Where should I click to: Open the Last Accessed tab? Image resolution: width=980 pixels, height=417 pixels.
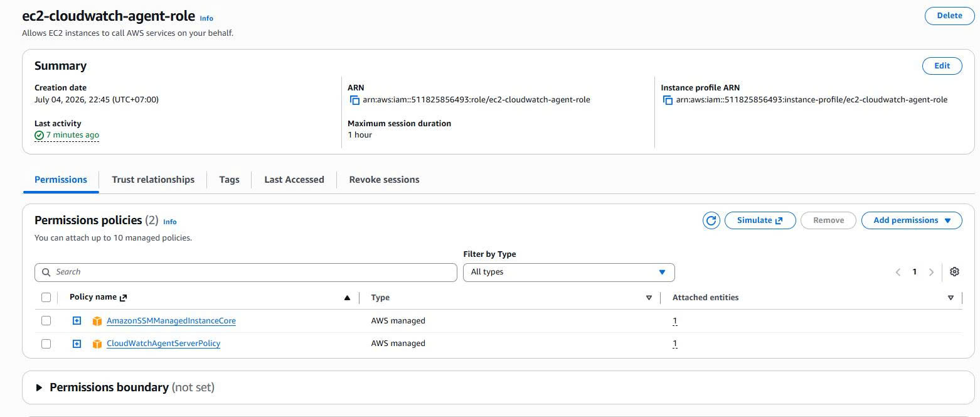click(x=294, y=180)
